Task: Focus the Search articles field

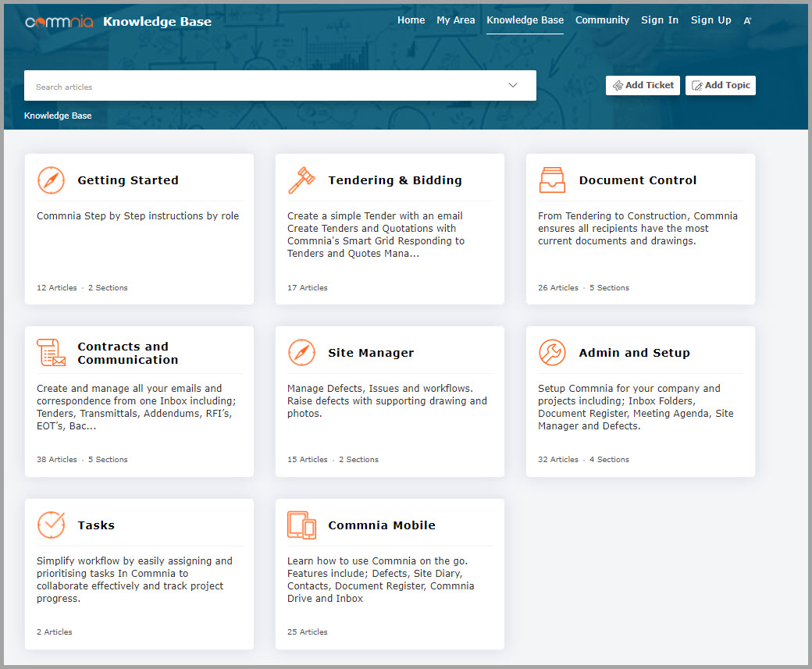Action: 280,86
